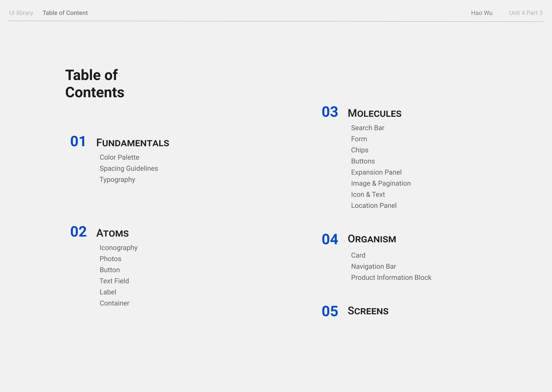Open the Fundamentals section heading
This screenshot has height=392, width=552.
click(x=132, y=143)
